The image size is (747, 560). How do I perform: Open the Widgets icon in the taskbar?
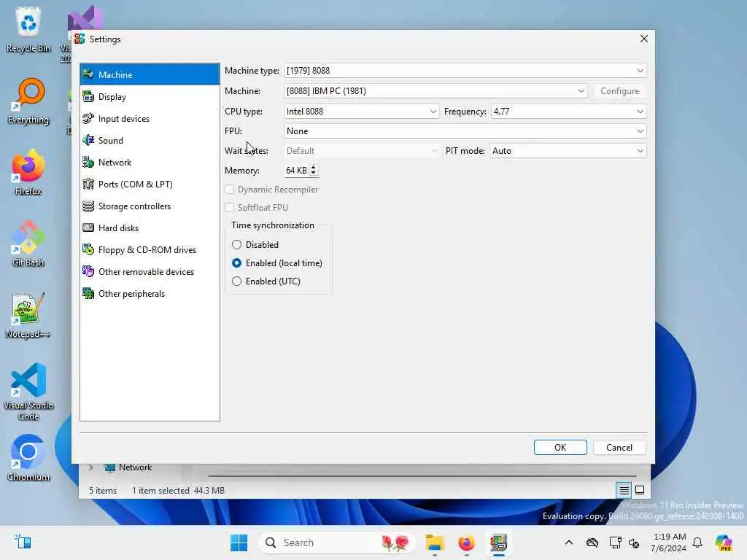coord(23,542)
